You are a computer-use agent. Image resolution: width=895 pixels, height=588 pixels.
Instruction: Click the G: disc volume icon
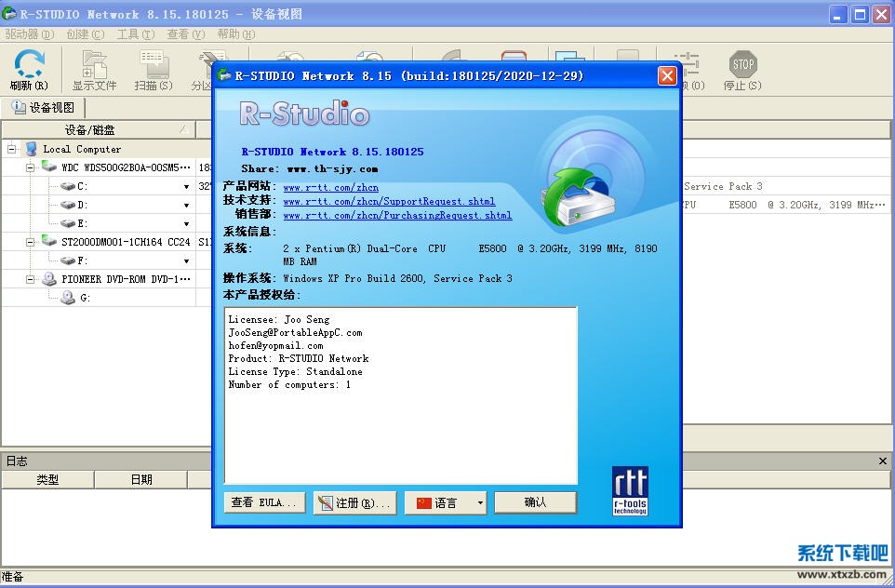coord(68,298)
